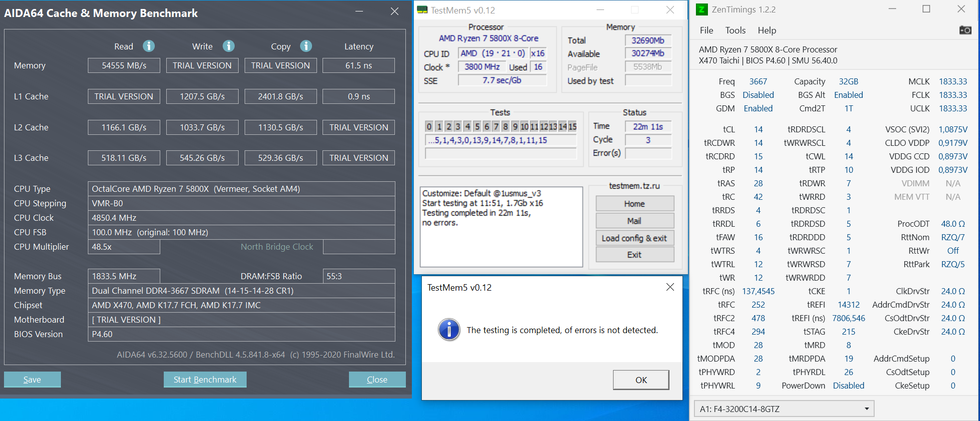The image size is (980, 421).
Task: Click the Close button in AIDA64 window
Action: pos(377,380)
